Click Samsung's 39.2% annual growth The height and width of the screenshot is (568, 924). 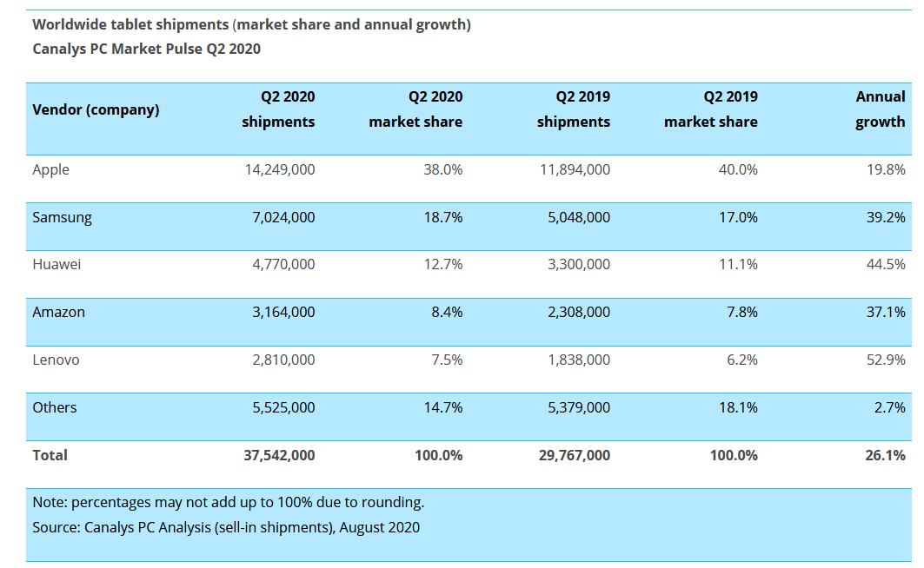886,218
